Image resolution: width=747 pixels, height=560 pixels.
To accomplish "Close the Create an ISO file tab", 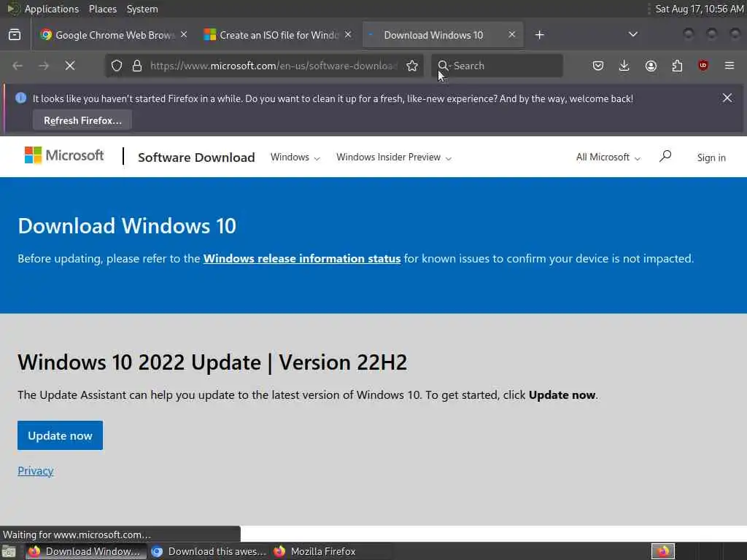I will (x=348, y=35).
